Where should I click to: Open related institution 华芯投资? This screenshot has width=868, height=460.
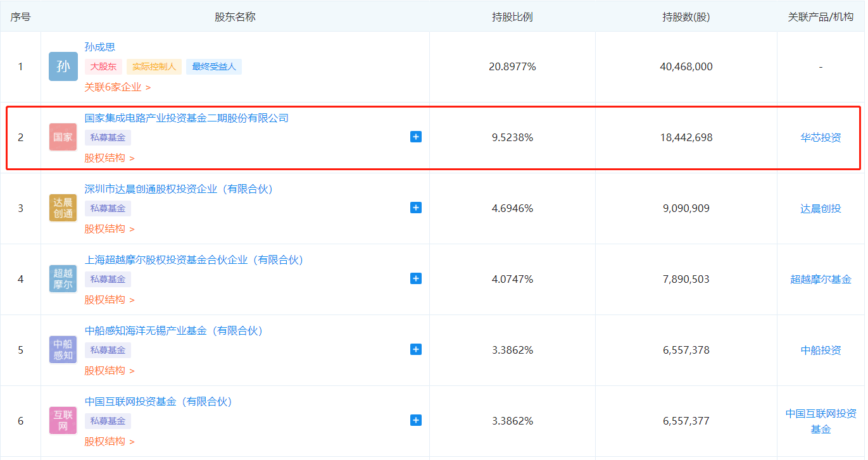point(821,137)
